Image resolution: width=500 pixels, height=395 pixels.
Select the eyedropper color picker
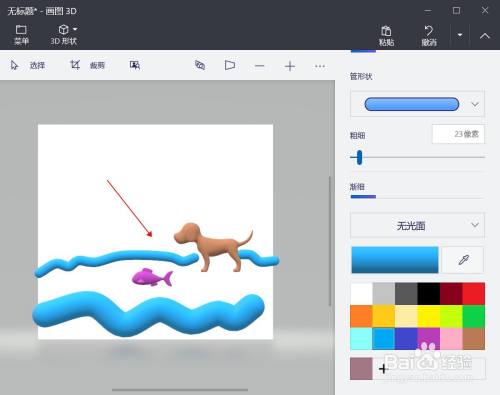464,260
